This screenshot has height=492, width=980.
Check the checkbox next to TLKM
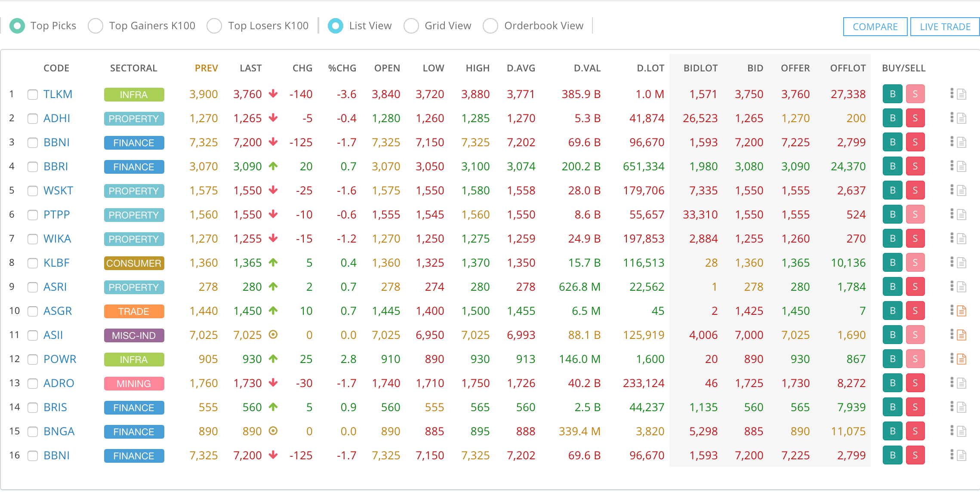(x=33, y=95)
